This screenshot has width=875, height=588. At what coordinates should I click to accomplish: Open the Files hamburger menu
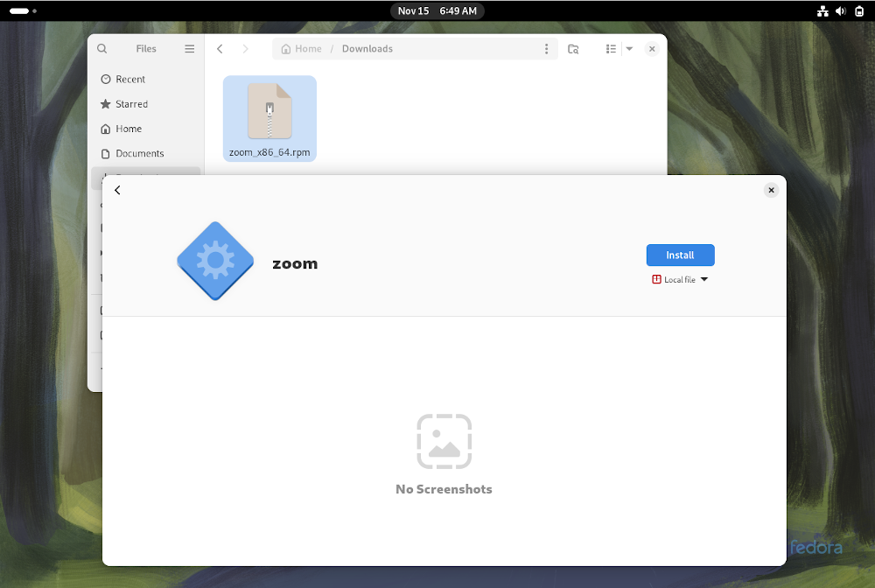tap(189, 48)
